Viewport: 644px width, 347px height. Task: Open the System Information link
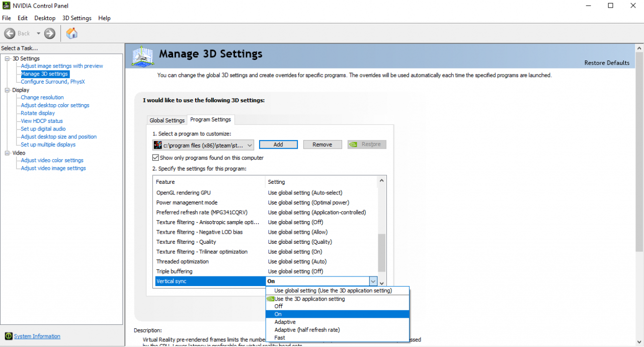(x=37, y=336)
